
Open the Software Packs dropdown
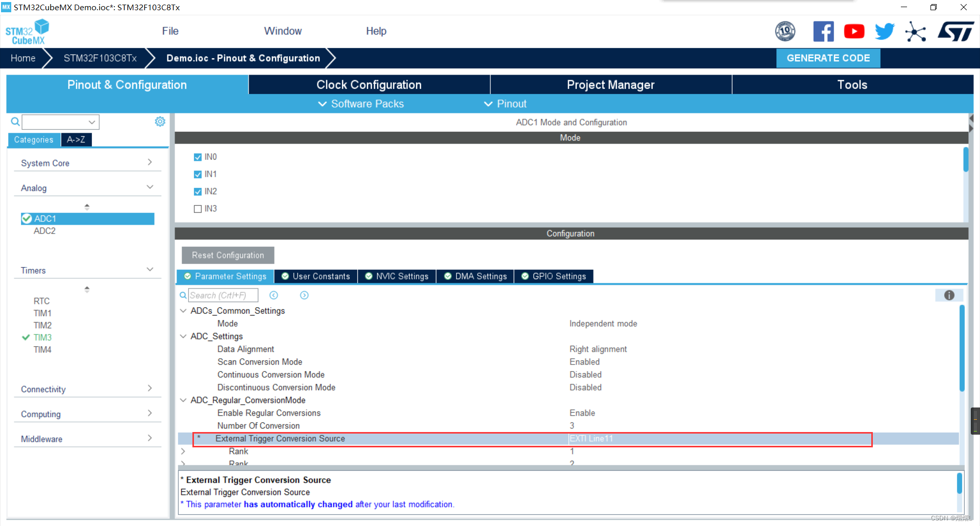[x=361, y=104]
